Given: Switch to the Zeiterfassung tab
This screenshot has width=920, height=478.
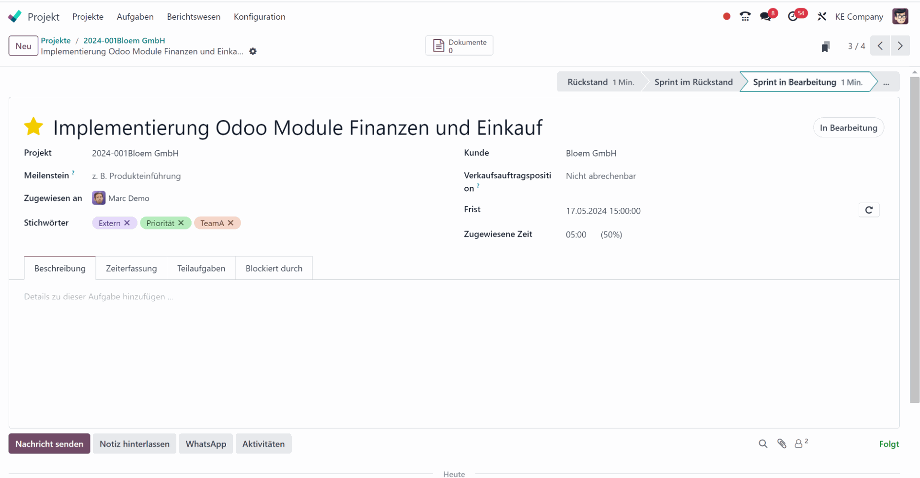Looking at the screenshot, I should tap(131, 268).
